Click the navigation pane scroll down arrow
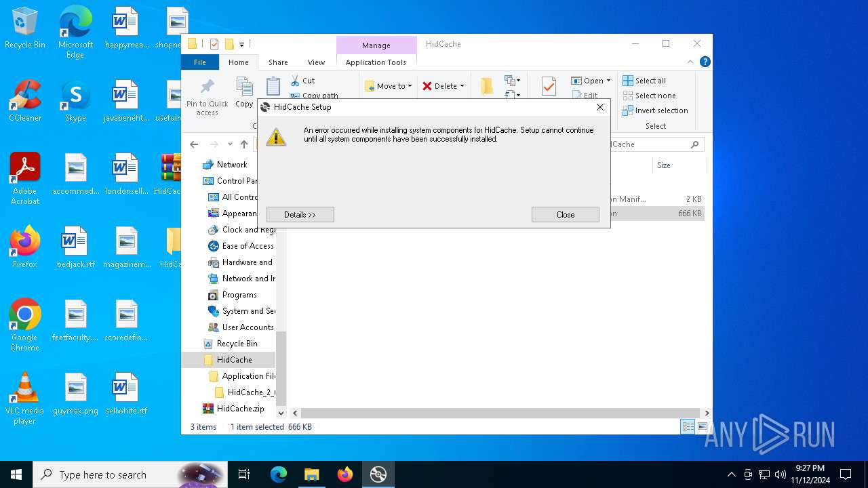The height and width of the screenshot is (488, 868). (x=281, y=413)
